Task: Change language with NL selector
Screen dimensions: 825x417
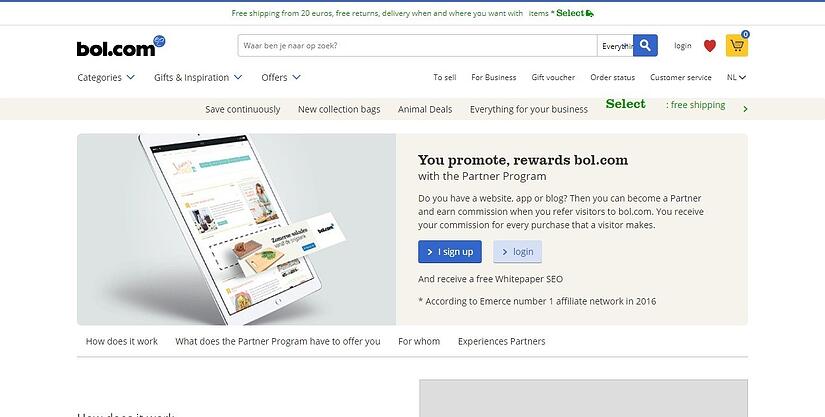Action: tap(736, 77)
